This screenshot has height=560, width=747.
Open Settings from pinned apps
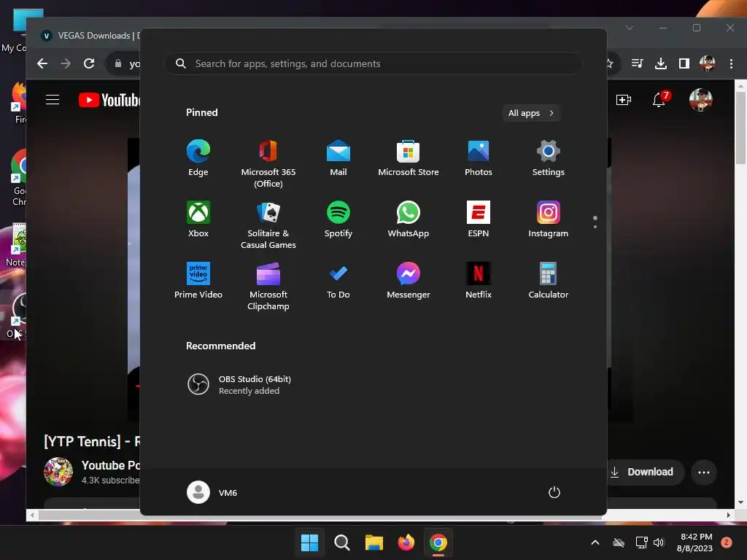click(x=549, y=158)
